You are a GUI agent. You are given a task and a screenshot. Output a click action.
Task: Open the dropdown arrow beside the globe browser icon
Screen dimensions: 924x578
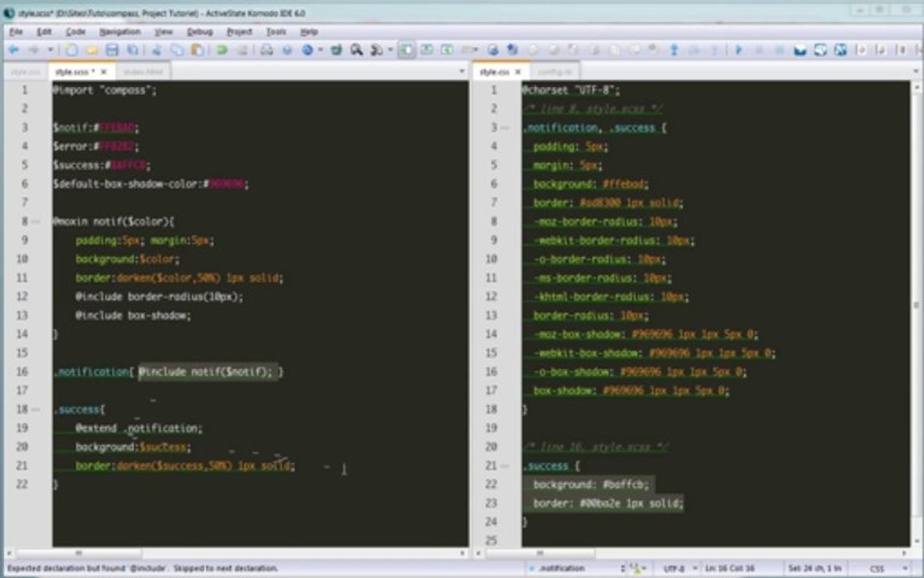click(321, 50)
